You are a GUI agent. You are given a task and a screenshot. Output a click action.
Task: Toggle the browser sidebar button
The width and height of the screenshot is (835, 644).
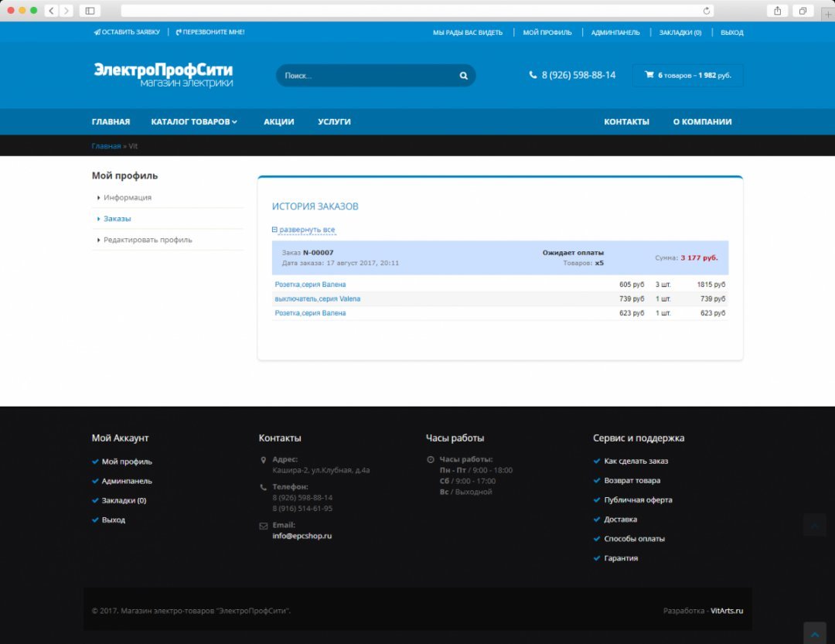tap(90, 11)
